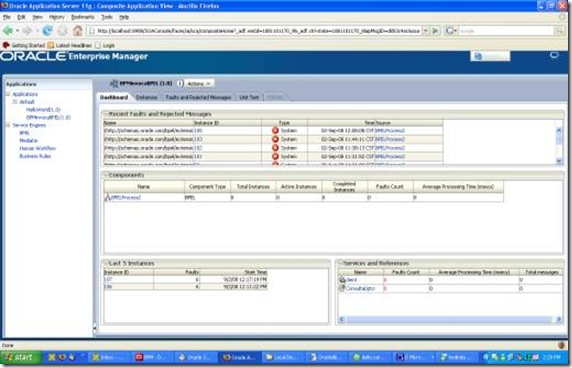Reload the page with the Refresh icon
This screenshot has height=368, width=572.
point(47,31)
